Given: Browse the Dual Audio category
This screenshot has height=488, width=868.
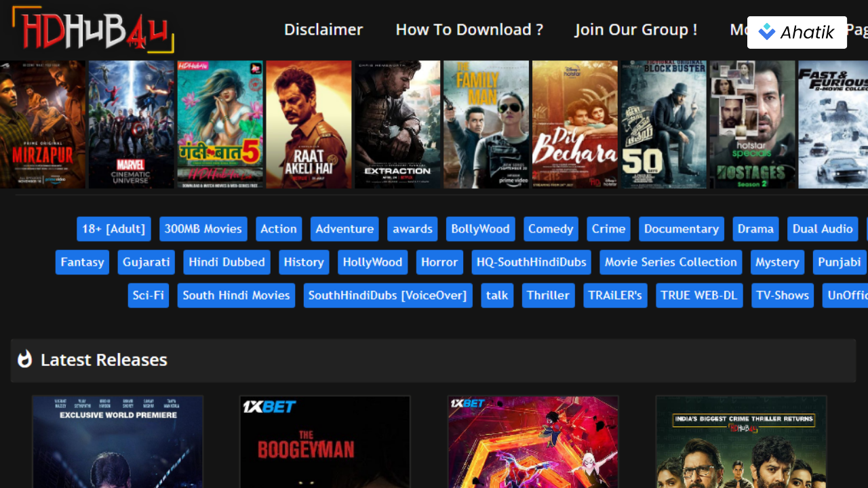Looking at the screenshot, I should (x=823, y=229).
